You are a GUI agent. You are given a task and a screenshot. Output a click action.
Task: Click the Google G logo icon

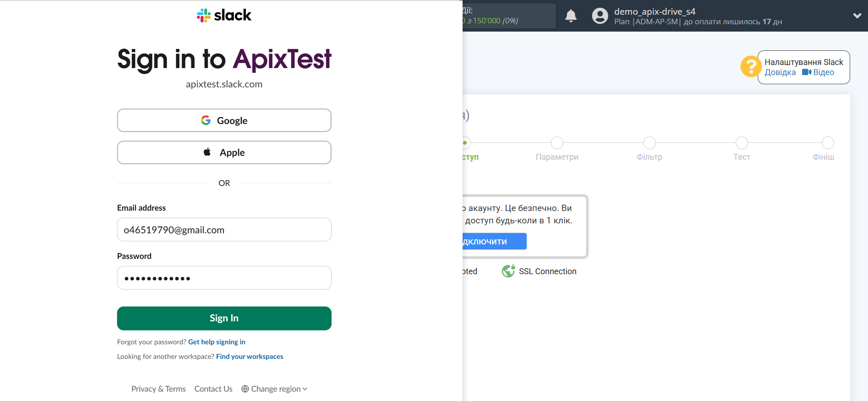(206, 120)
